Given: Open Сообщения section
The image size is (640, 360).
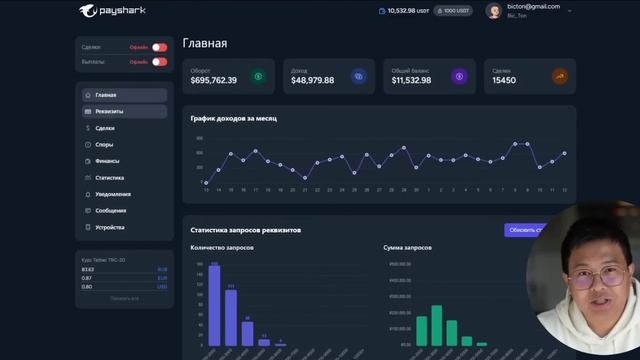Looking at the screenshot, I should pos(124,211).
